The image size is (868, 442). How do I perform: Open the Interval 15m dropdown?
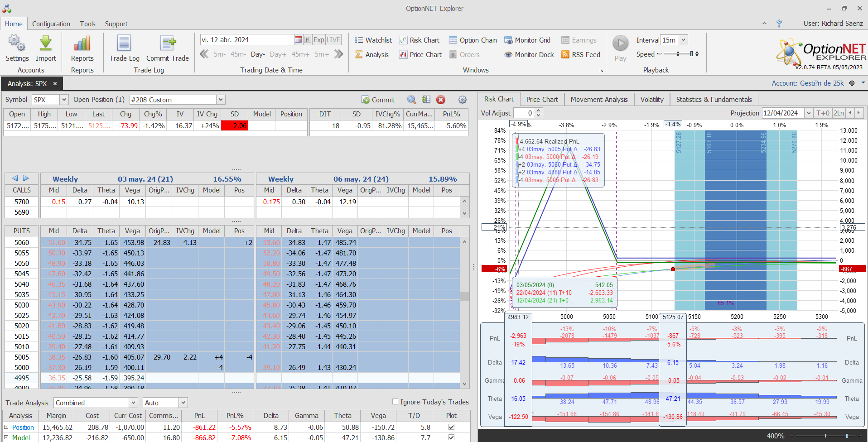pyautogui.click(x=683, y=40)
